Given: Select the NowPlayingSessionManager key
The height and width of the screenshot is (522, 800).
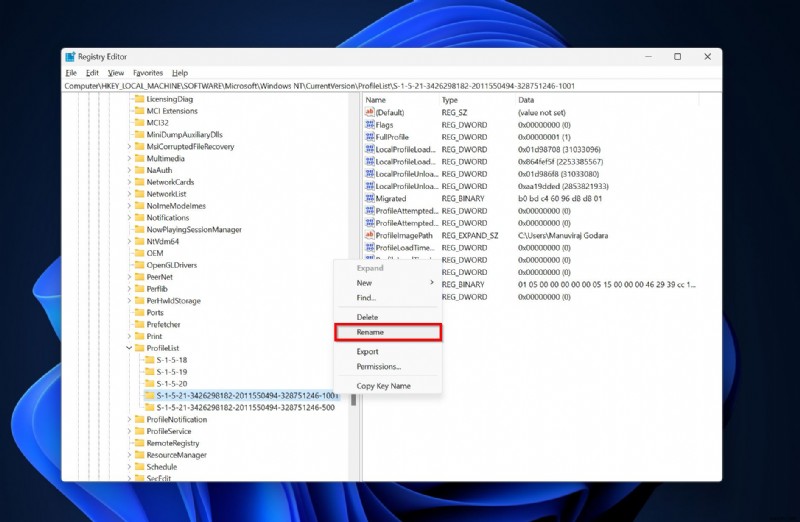Looking at the screenshot, I should 194,230.
